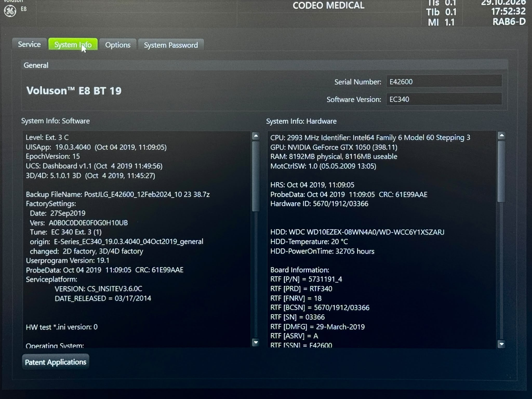Click the 'EpochVersion: 15' line
The height and width of the screenshot is (399, 532).
[x=53, y=156]
